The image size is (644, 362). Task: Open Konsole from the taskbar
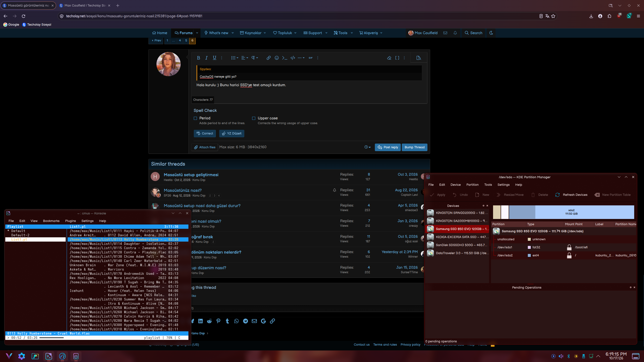(49, 356)
